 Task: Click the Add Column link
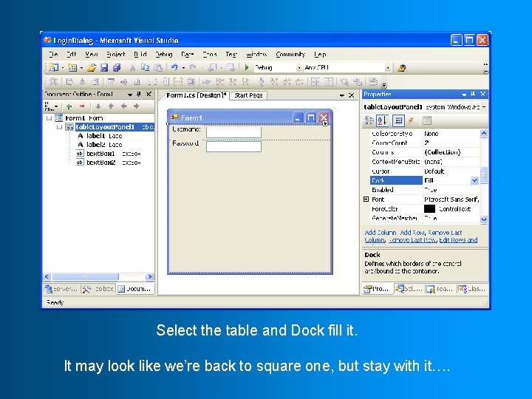click(x=381, y=233)
